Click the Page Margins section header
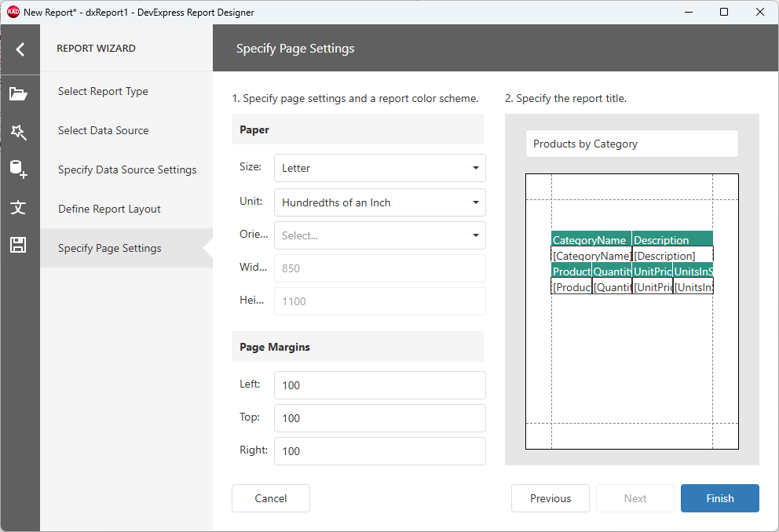Image resolution: width=779 pixels, height=532 pixels. pos(357,347)
